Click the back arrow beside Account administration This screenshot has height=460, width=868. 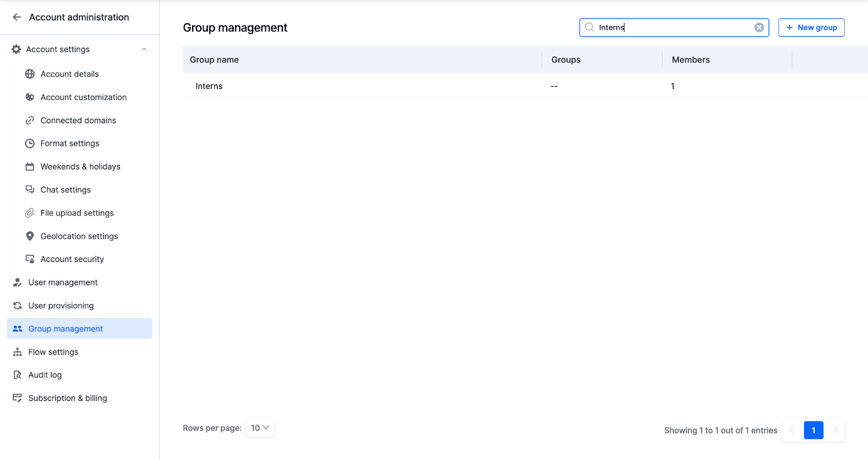click(x=17, y=17)
